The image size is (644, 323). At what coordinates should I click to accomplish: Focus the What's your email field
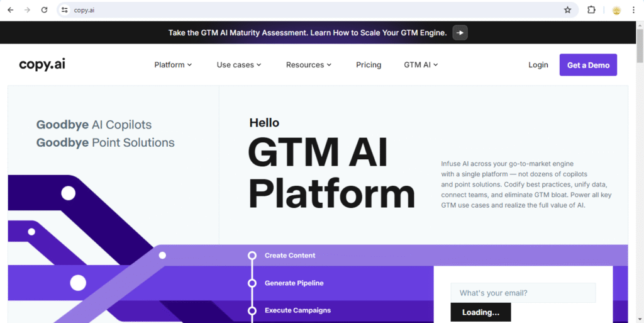point(523,293)
